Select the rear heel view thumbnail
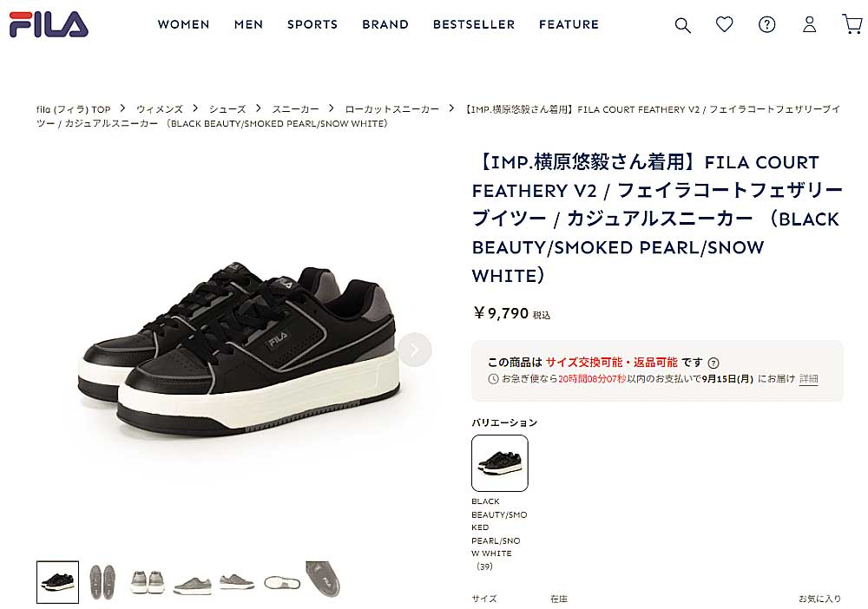868x609 pixels. [x=148, y=582]
